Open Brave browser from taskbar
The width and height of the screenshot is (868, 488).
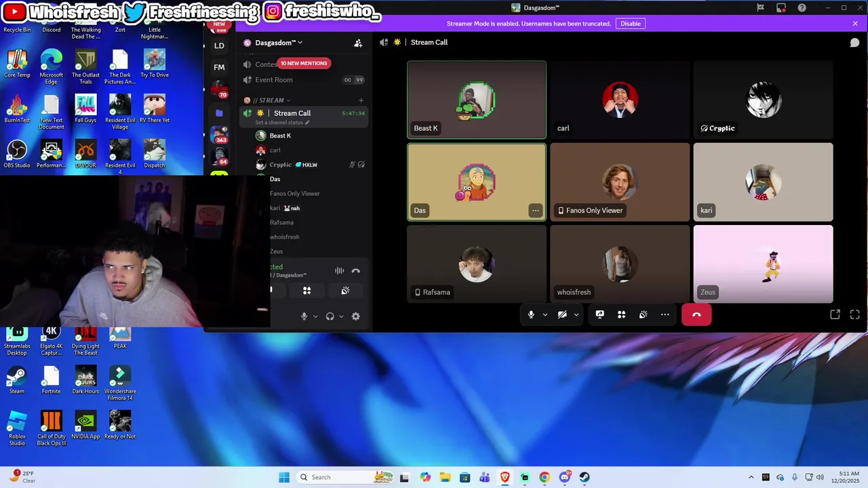[x=505, y=477]
